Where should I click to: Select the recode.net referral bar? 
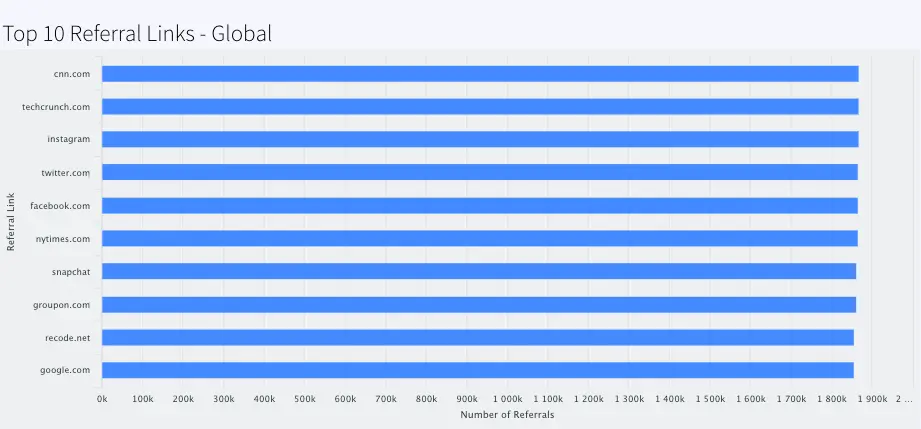coord(478,337)
